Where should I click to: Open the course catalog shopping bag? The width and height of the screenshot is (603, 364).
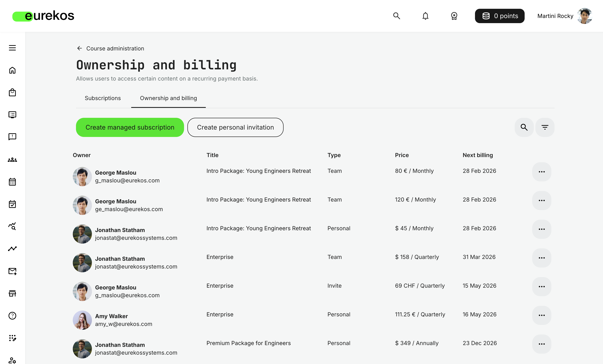12,92
